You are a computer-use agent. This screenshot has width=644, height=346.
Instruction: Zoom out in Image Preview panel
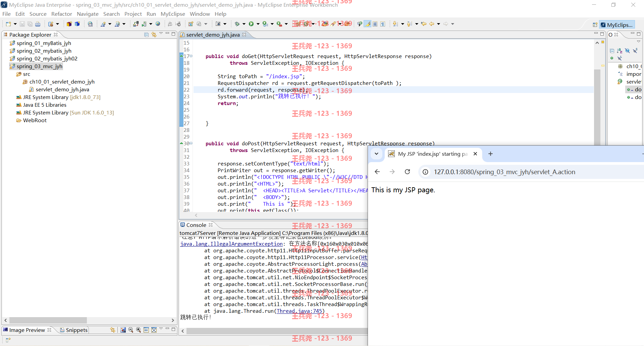131,330
